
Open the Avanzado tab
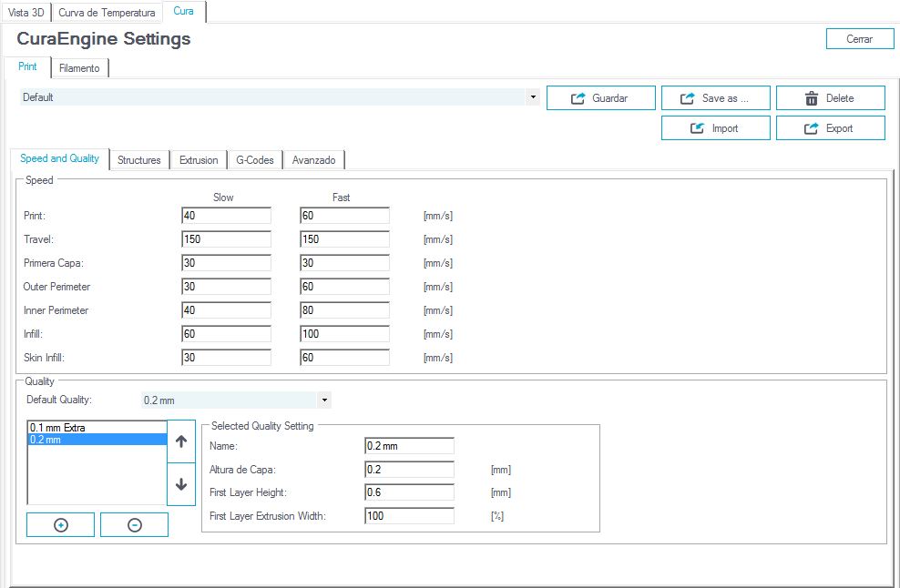pos(314,160)
